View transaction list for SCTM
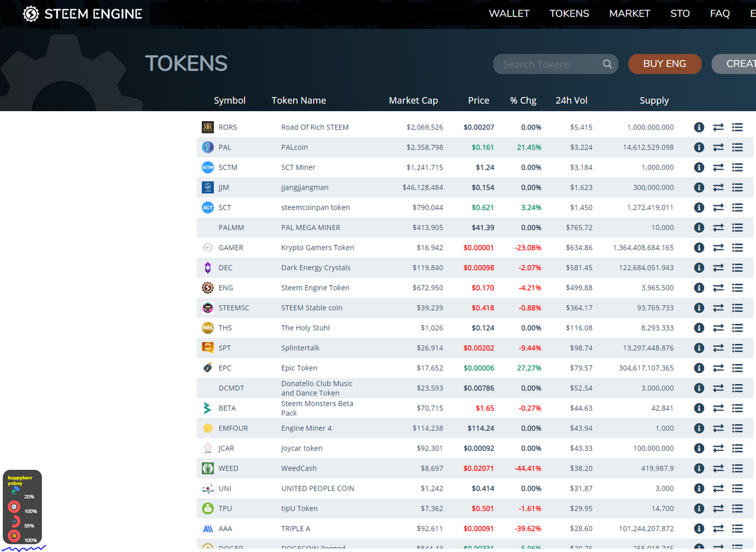Image resolution: width=756 pixels, height=552 pixels. 737,167
